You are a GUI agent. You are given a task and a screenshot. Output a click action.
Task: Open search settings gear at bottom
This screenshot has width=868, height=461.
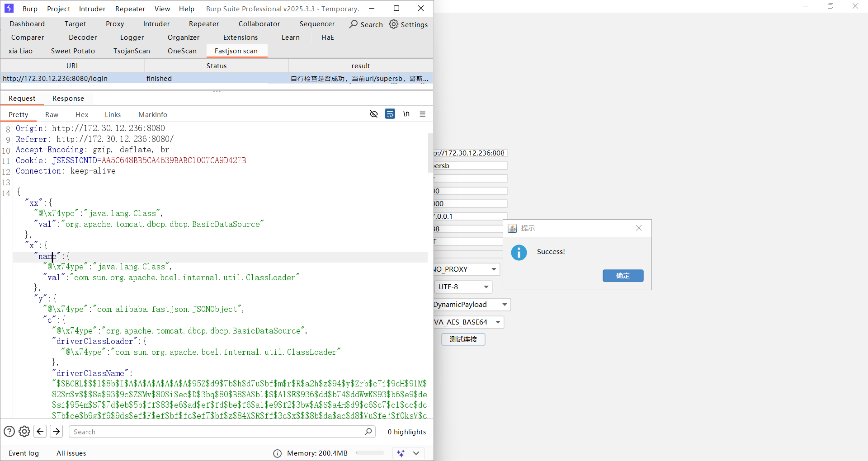pyautogui.click(x=24, y=432)
